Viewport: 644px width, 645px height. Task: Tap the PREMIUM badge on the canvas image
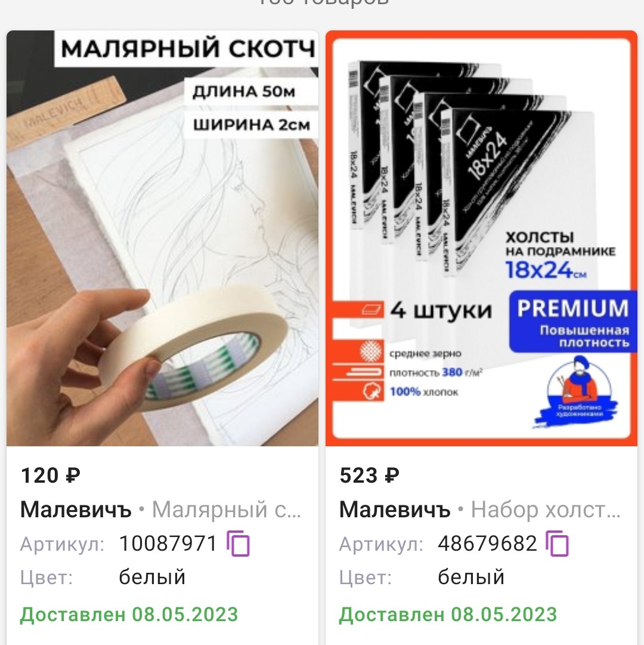click(573, 322)
